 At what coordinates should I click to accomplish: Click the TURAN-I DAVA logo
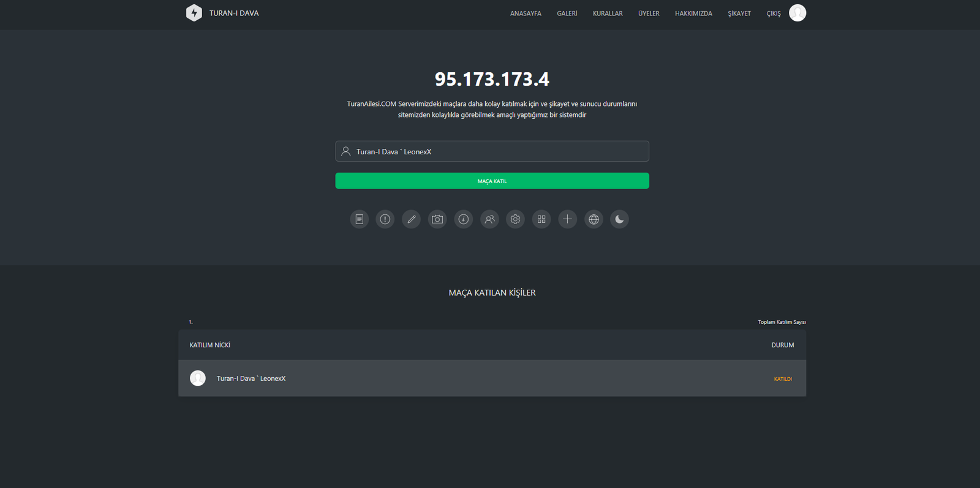pyautogui.click(x=222, y=13)
